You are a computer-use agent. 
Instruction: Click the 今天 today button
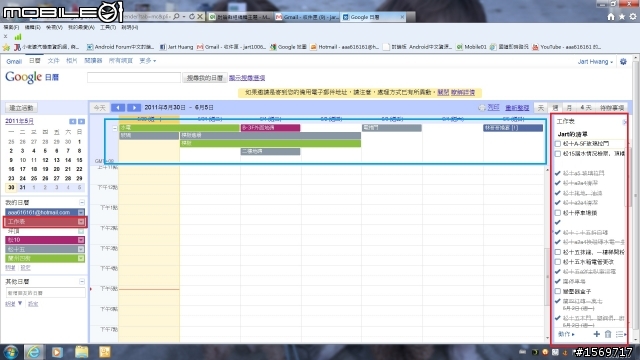pos(99,108)
